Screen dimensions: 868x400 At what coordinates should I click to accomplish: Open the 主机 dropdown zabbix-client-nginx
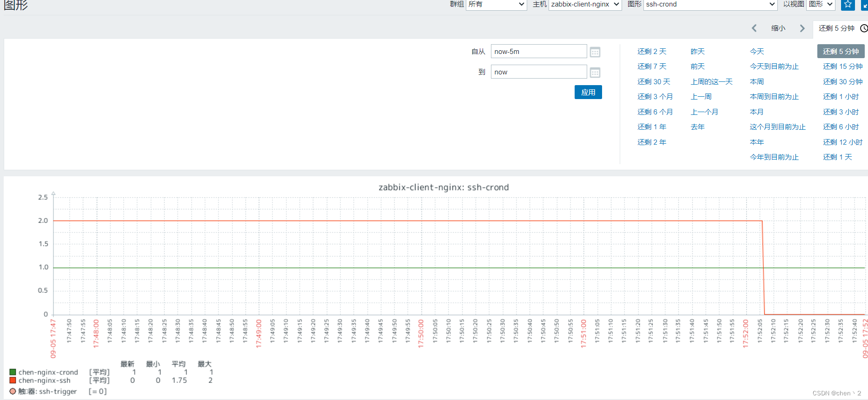point(585,5)
